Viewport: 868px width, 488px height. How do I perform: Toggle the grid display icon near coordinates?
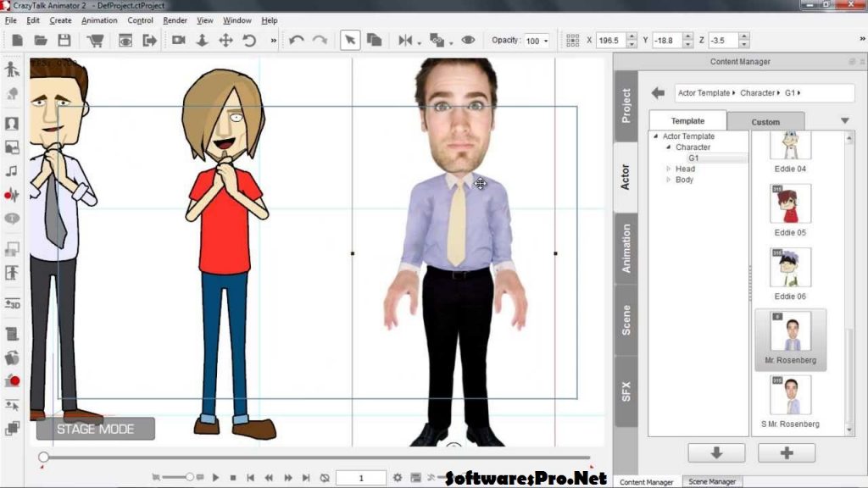coord(572,39)
